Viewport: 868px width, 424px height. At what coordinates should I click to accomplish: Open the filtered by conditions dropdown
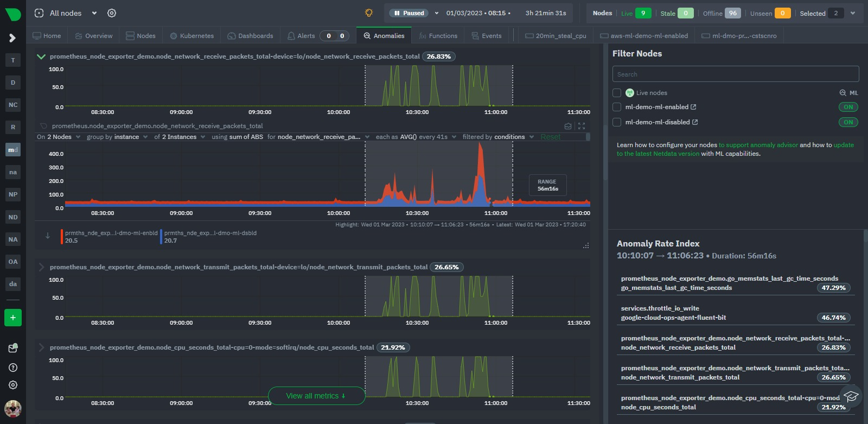pyautogui.click(x=498, y=137)
